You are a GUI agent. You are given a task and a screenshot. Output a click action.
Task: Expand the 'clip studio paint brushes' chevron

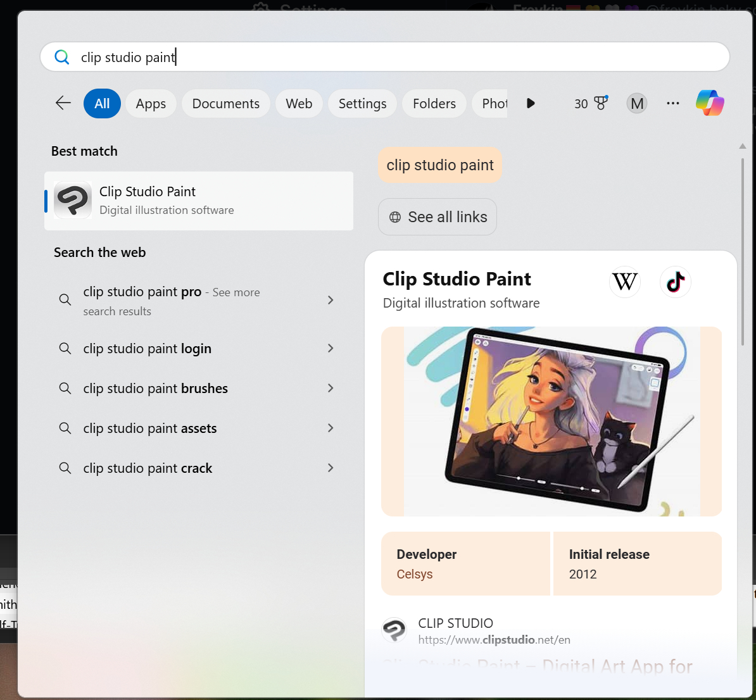pyautogui.click(x=331, y=388)
